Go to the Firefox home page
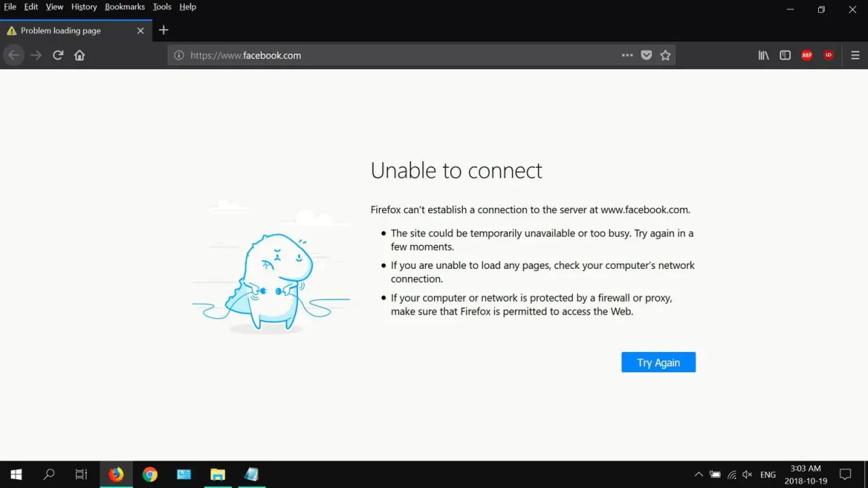 (80, 54)
